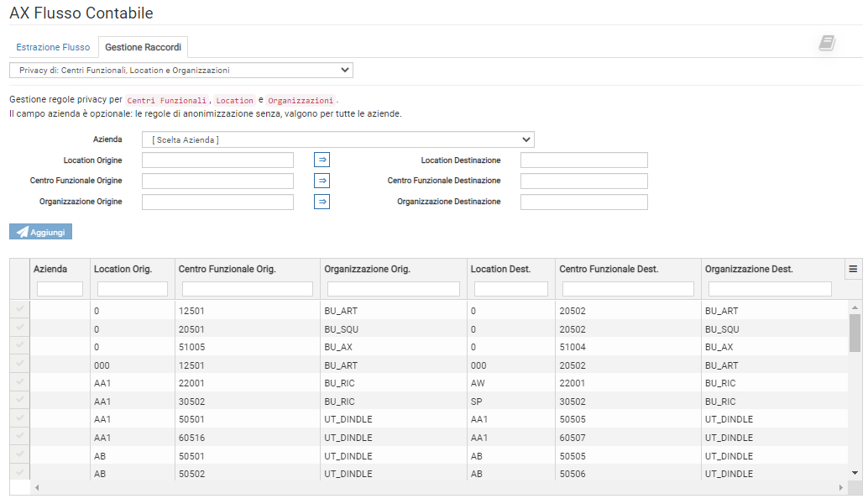Screen dimensions: 868x504
Task: Click the vertical scrollbar thumb of table
Action: point(855,332)
